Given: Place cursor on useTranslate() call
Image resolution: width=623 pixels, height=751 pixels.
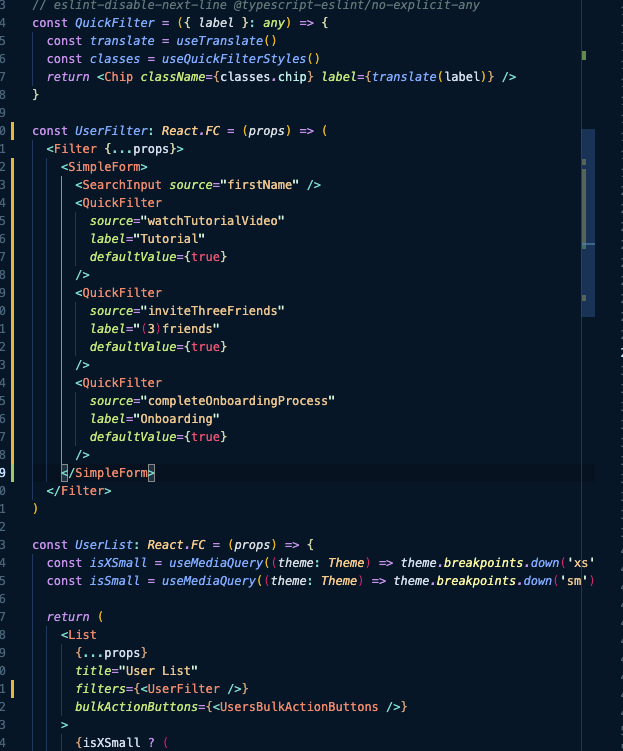Looking at the screenshot, I should 226,41.
